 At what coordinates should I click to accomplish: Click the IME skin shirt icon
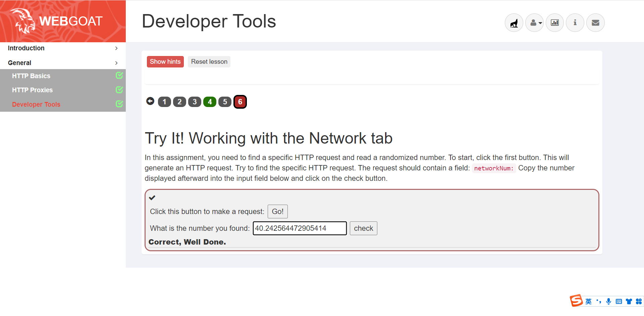(629, 302)
